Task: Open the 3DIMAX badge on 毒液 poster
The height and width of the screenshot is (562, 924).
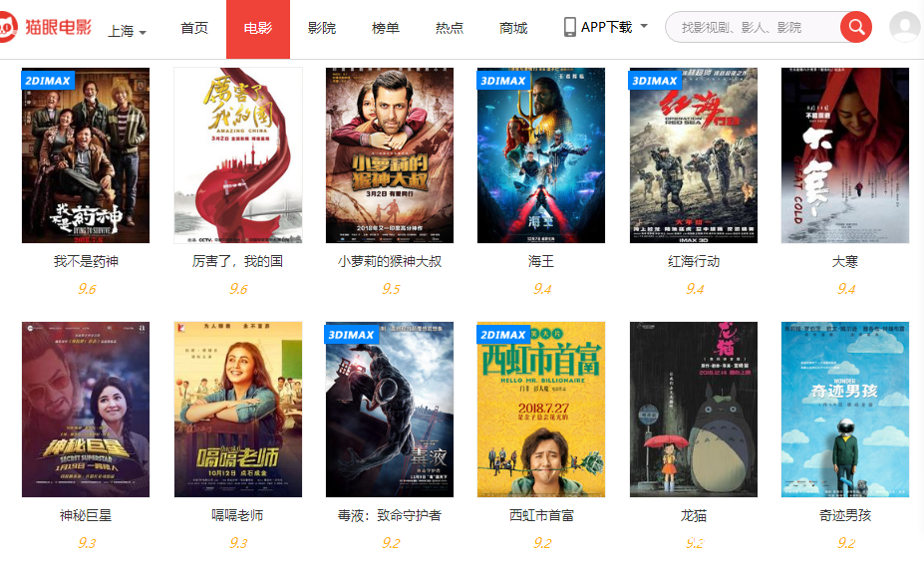Action: [x=352, y=334]
